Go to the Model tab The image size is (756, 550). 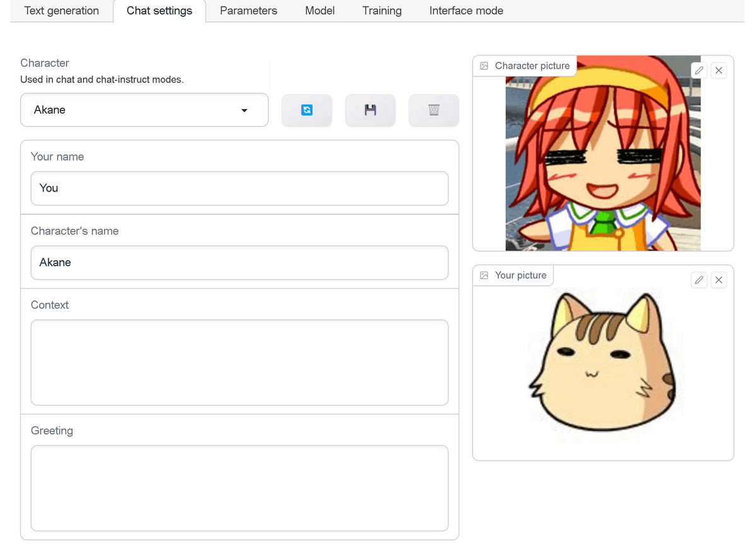pyautogui.click(x=320, y=11)
